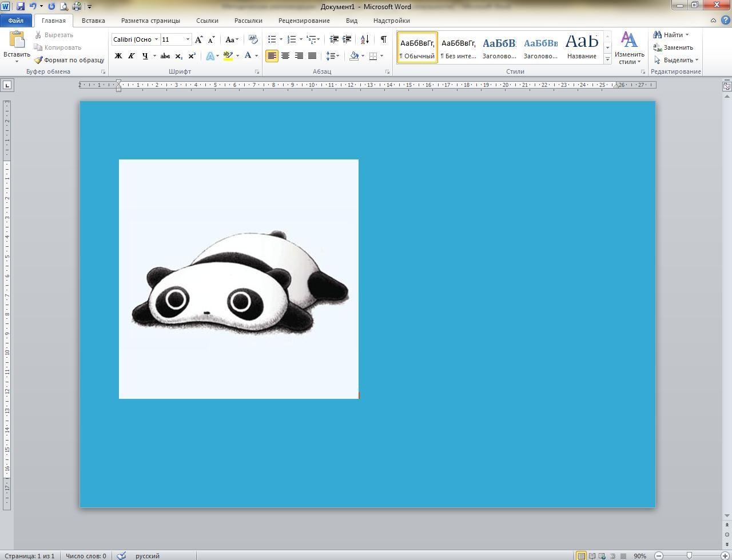Open print preview from quick access toolbar
This screenshot has height=560, width=732.
[64, 6]
